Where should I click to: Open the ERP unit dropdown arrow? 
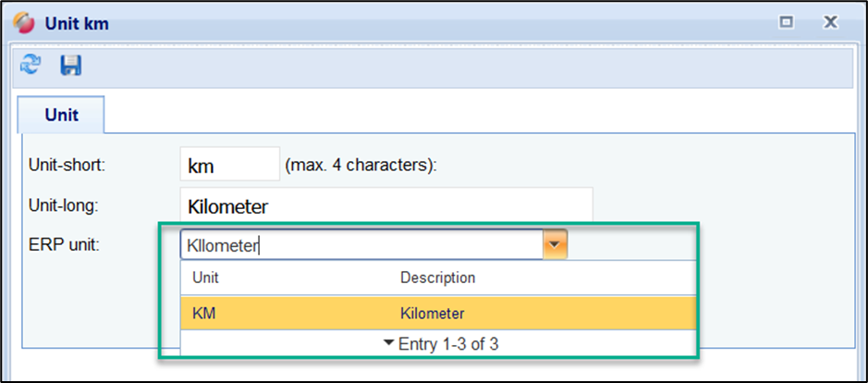[x=555, y=245]
